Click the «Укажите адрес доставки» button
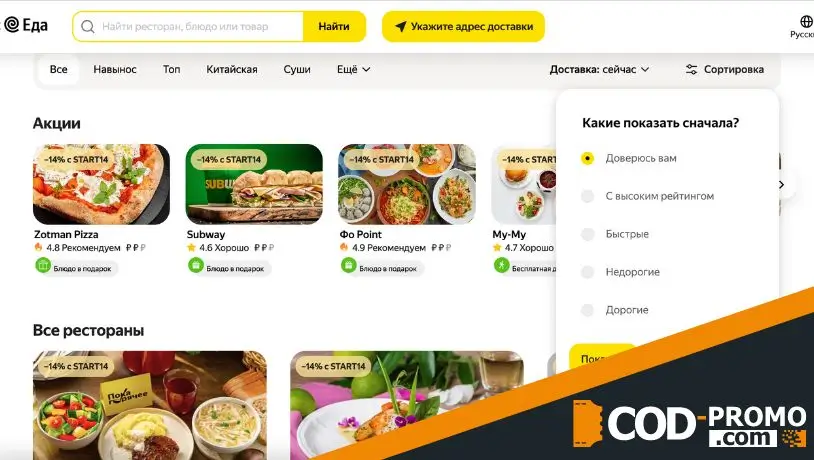This screenshot has height=460, width=814. (464, 26)
